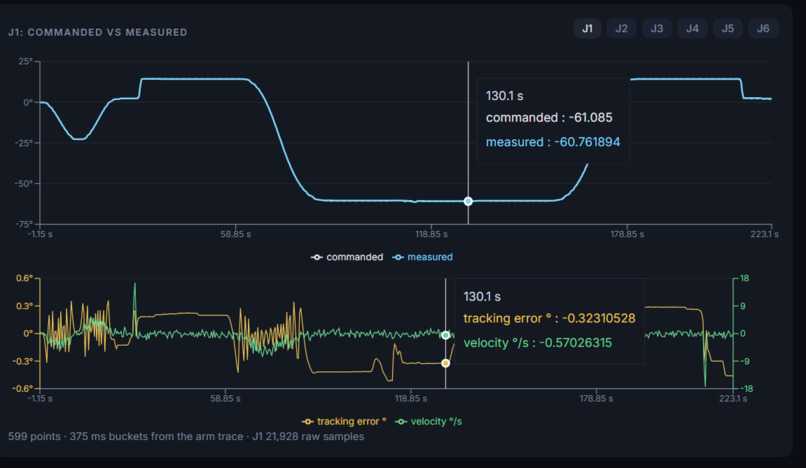
Task: Click the measured data point at 130.1 s
Action: pyautogui.click(x=468, y=201)
